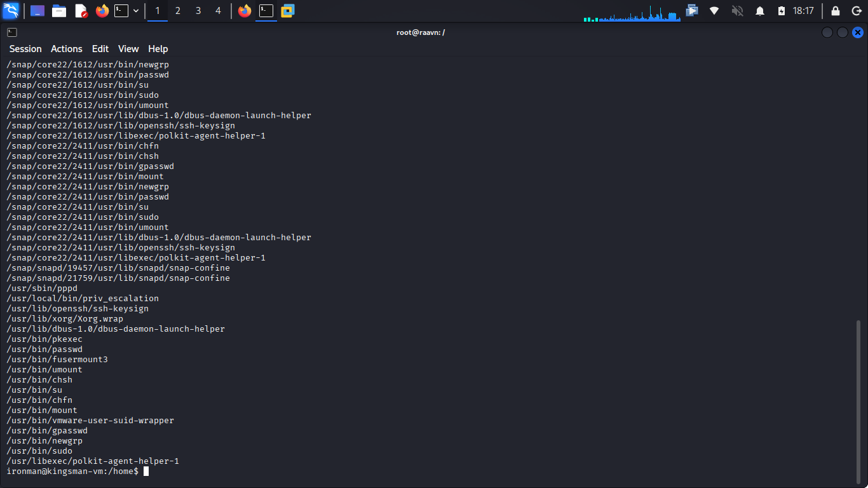Click the 18:17 clock
Viewport: 868px width, 488px height.
803,11
